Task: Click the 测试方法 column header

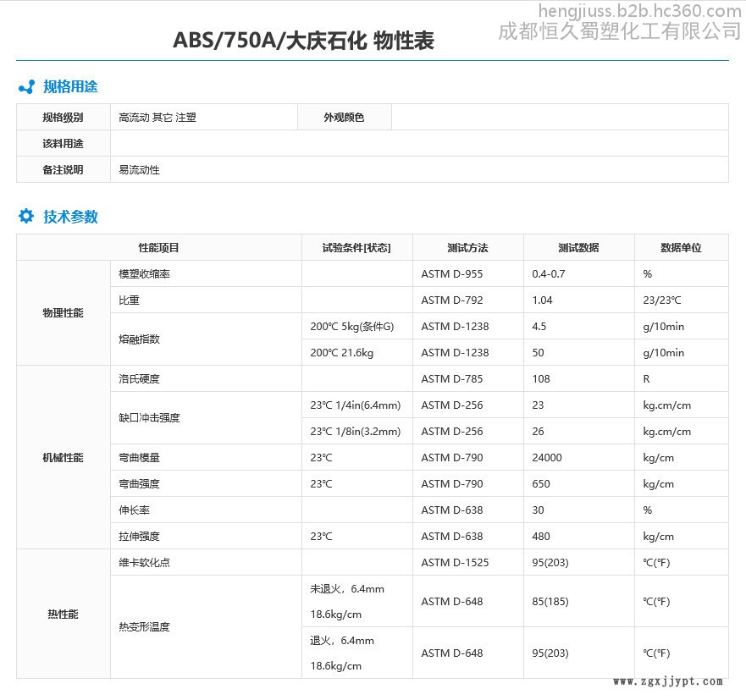Action: coord(468,247)
